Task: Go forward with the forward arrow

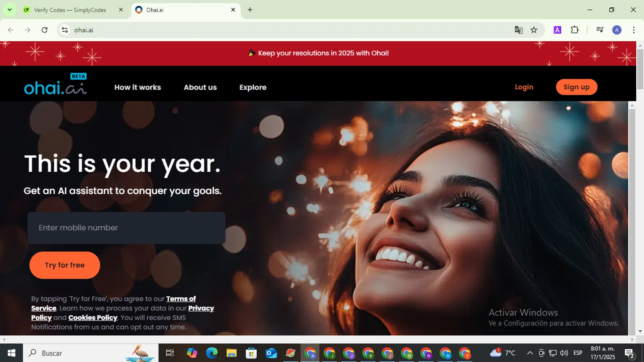Action: click(x=27, y=30)
